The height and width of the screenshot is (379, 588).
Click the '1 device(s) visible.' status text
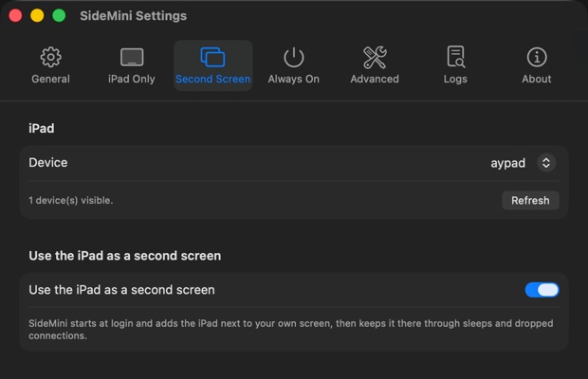pyautogui.click(x=71, y=200)
